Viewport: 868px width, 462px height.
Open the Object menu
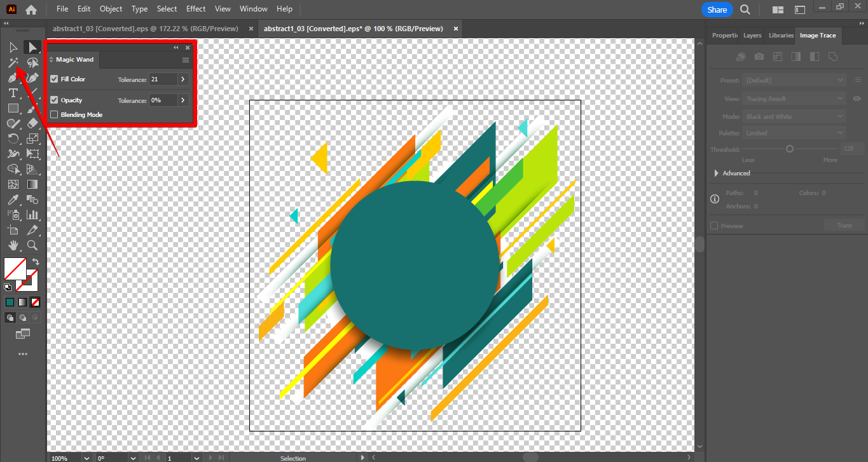(111, 9)
